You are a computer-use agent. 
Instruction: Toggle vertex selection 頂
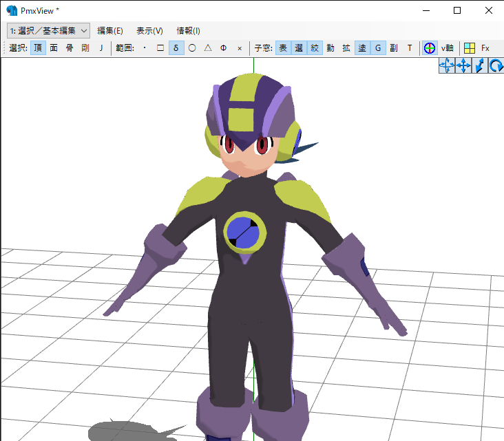coord(38,48)
